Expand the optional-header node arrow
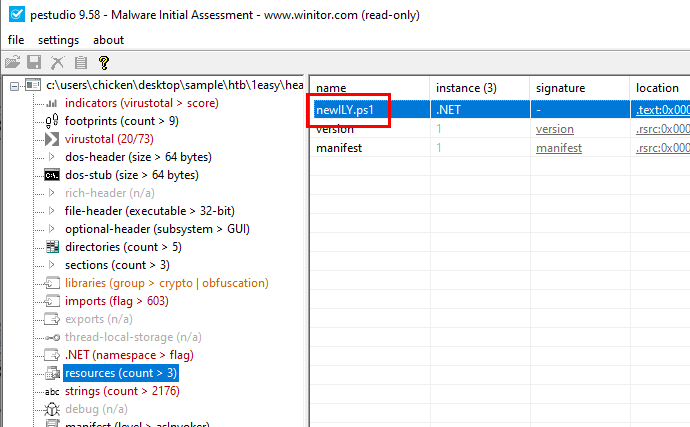This screenshot has width=690, height=427. [x=52, y=229]
